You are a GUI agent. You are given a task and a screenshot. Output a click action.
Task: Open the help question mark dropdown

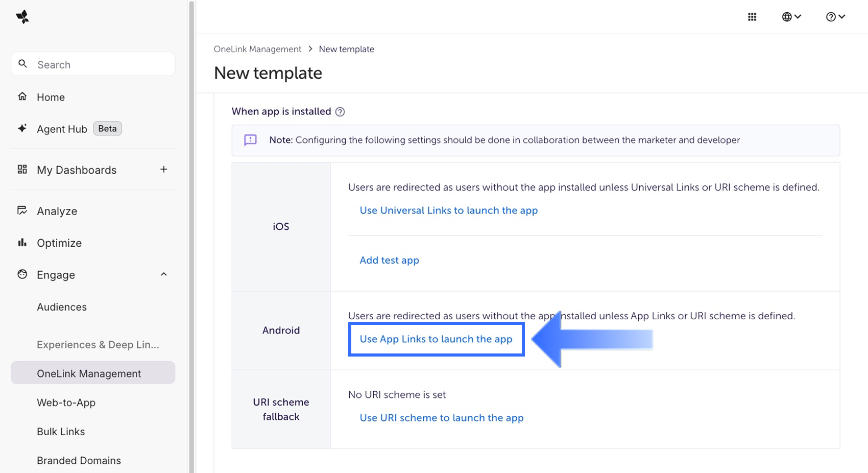pos(835,17)
